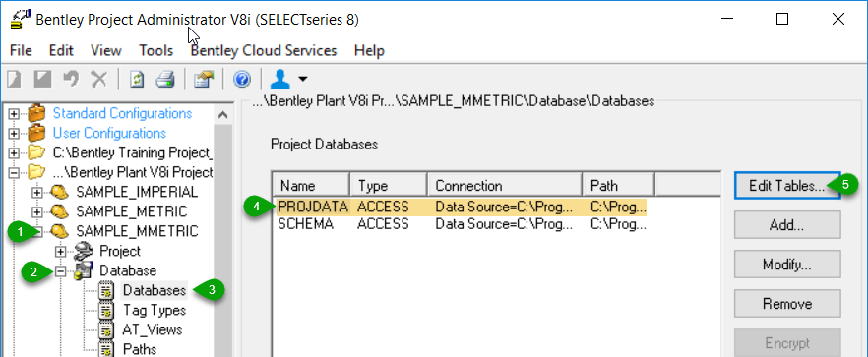Click the Print toolbar icon
Viewport: 868px width, 357px height.
point(165,80)
